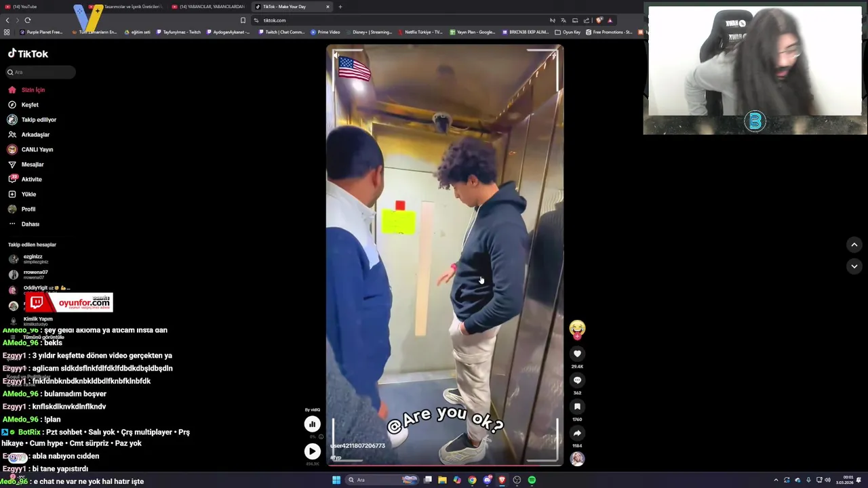868x488 pixels.
Task: Open 'Purple Planet Free...' bookmark
Action: tap(41, 32)
